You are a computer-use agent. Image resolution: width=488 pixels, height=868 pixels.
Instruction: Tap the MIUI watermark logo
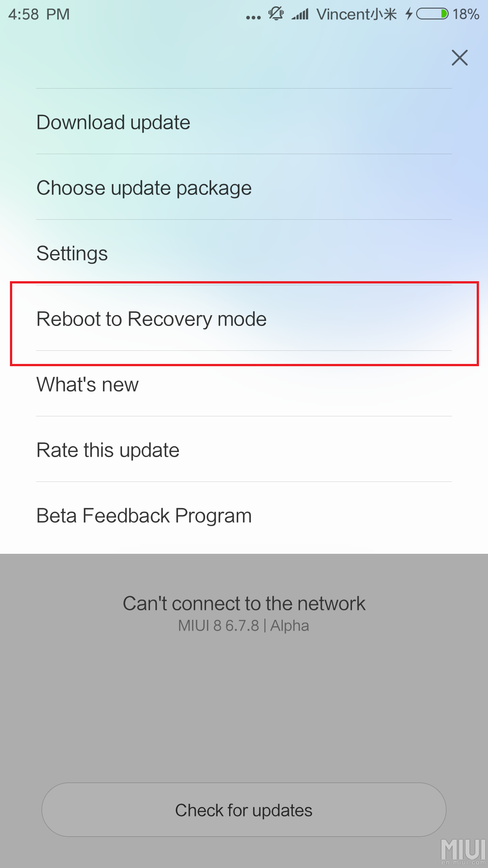[x=463, y=852]
